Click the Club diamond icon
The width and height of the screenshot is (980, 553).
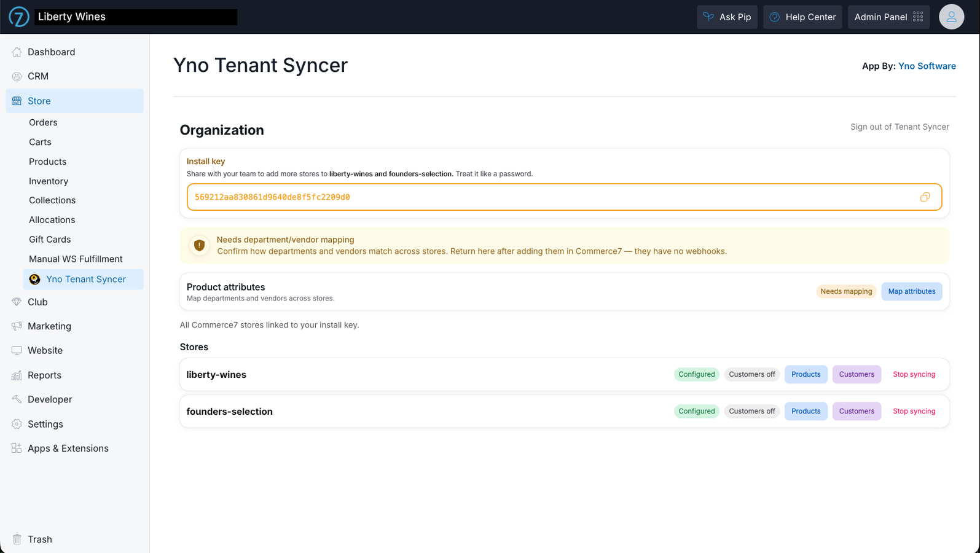pyautogui.click(x=17, y=302)
